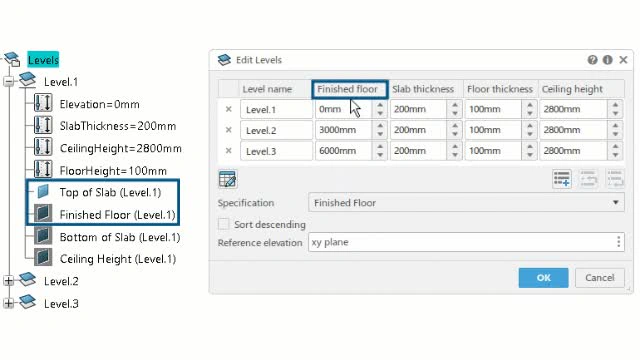
Task: Click the Bottom of Slab plane icon
Action: tap(43, 236)
